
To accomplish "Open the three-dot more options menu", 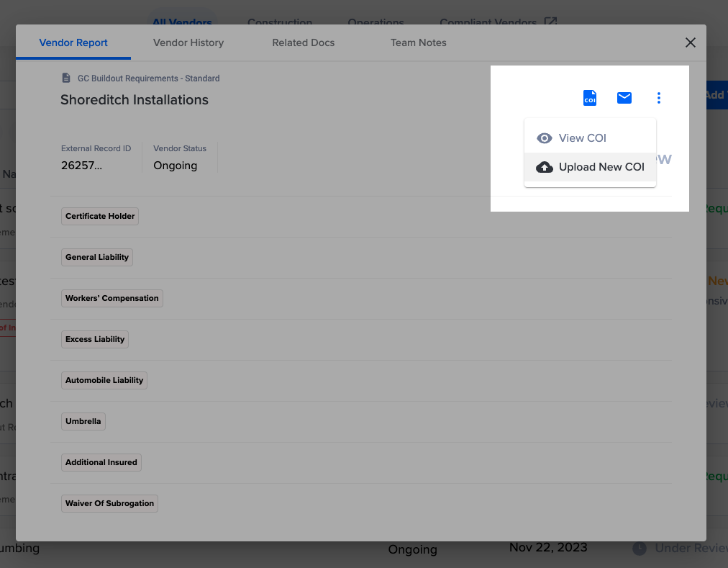I will (x=659, y=98).
